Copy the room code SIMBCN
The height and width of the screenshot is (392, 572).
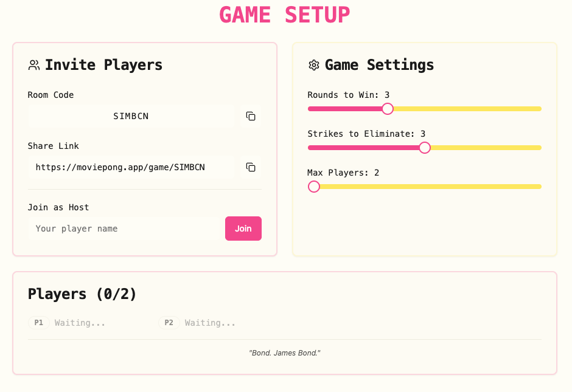[250, 116]
